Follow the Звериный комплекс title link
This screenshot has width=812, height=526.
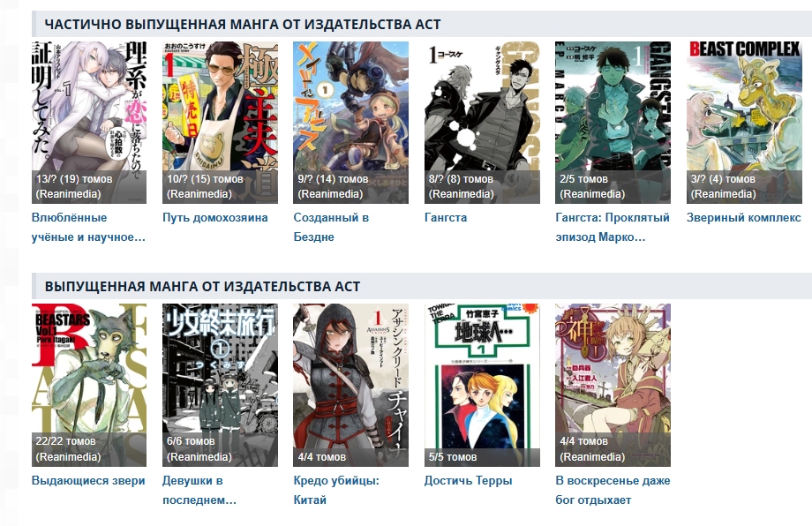point(744,217)
